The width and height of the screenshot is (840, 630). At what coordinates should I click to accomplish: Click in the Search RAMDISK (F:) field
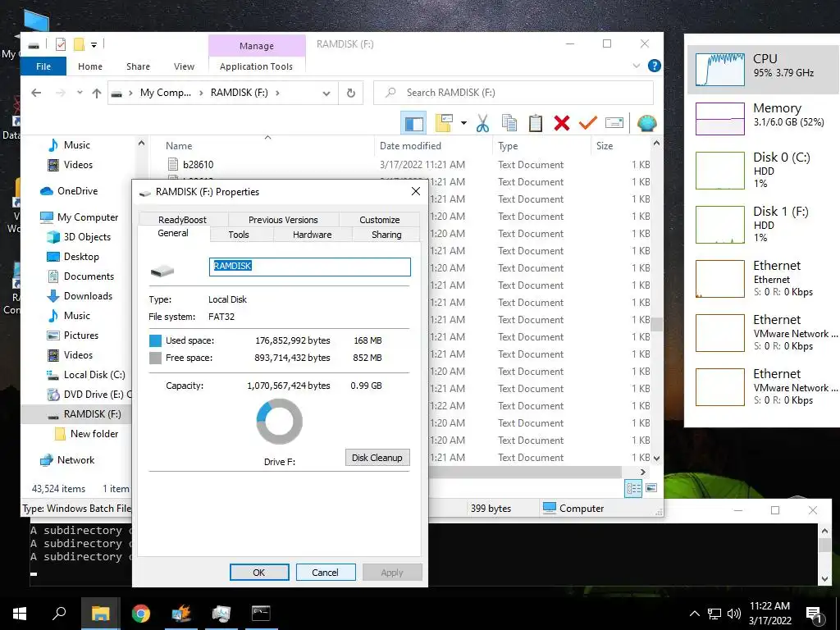(514, 93)
